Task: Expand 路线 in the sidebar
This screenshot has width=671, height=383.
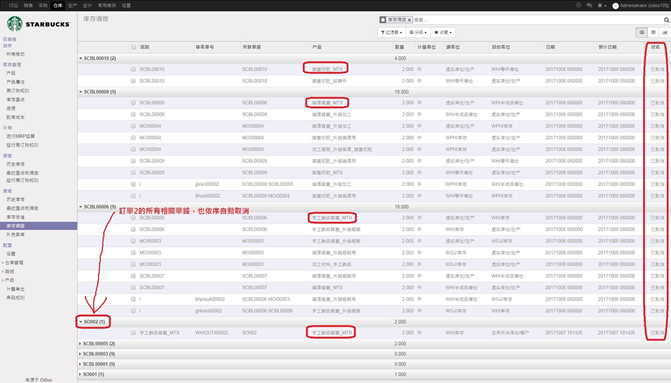Action: [x=9, y=272]
